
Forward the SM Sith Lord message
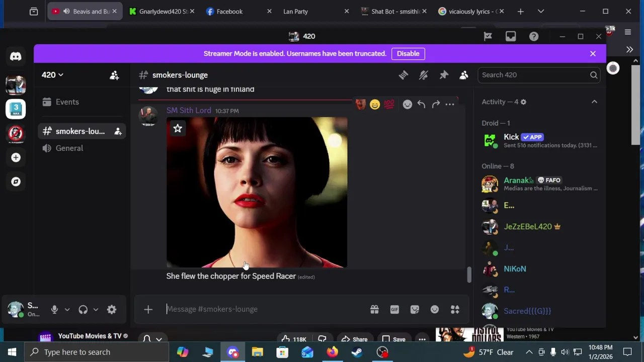[x=436, y=104]
